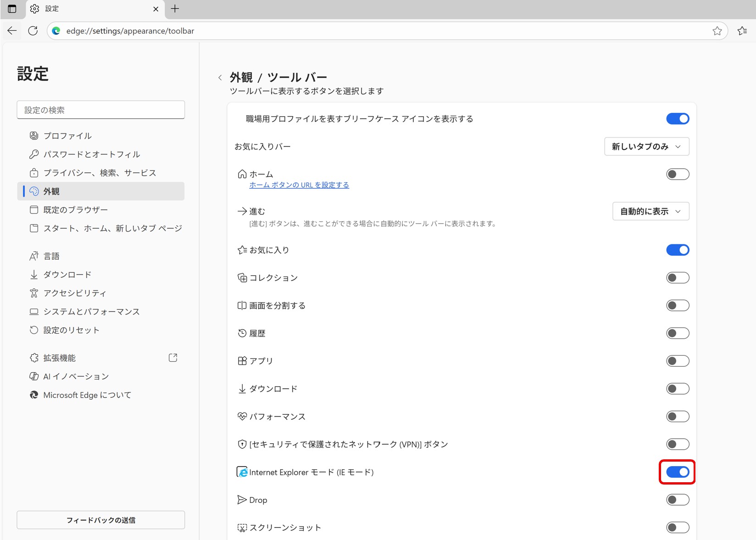Click the browser back arrow button
756x540 pixels.
12,31
